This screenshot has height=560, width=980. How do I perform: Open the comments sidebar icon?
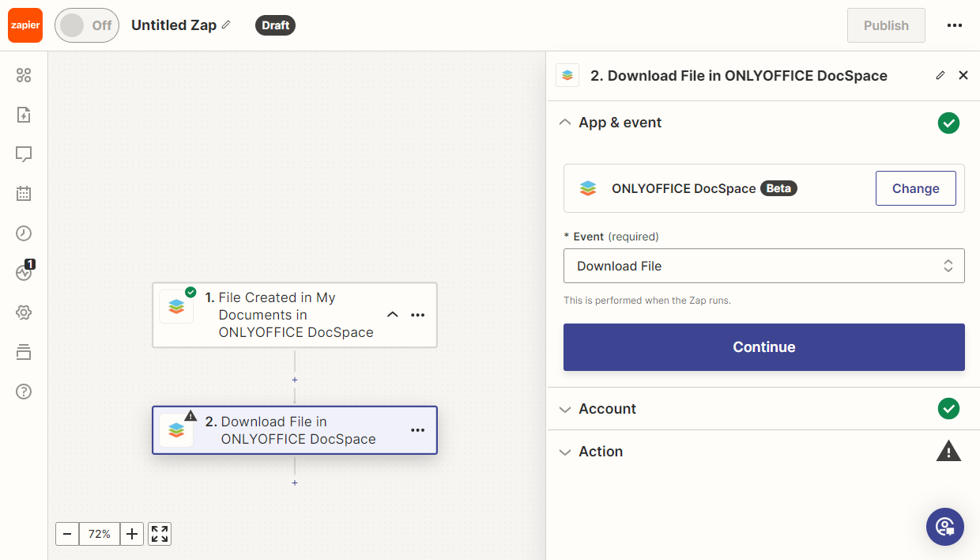click(24, 154)
